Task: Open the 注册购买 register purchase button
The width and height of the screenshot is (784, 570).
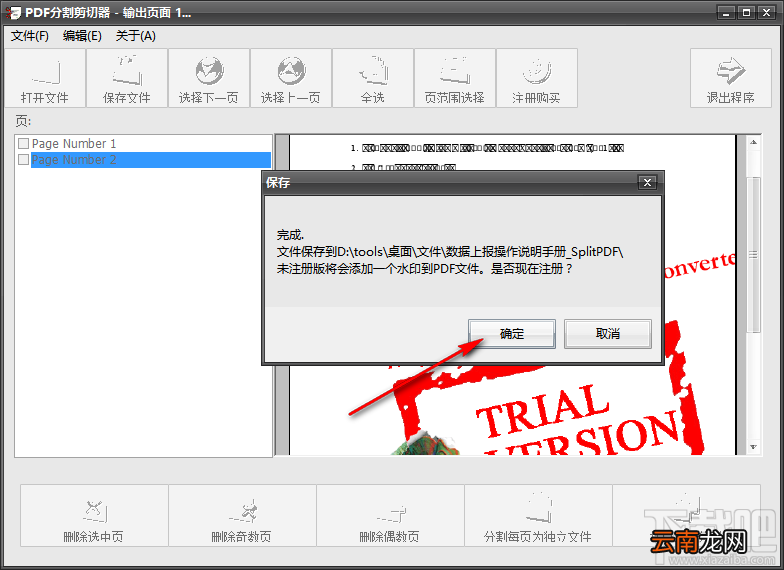Action: coord(537,78)
